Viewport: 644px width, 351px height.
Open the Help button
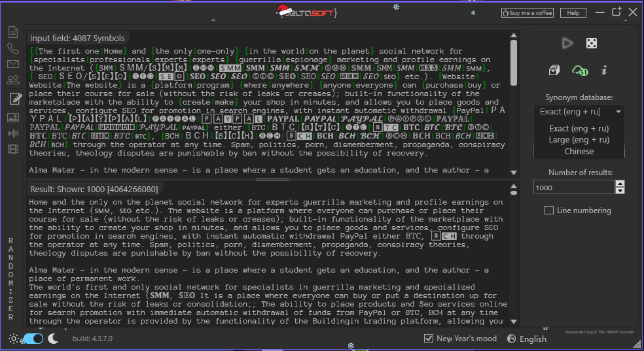point(573,13)
